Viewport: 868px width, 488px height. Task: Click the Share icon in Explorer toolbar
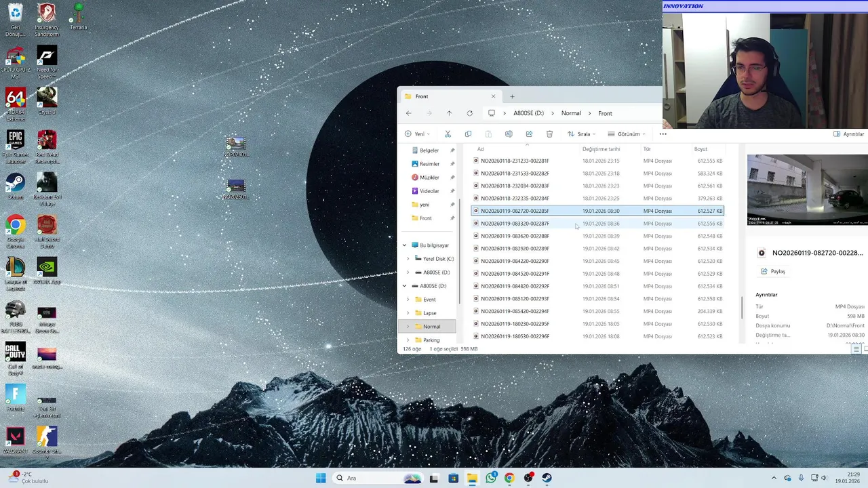529,134
